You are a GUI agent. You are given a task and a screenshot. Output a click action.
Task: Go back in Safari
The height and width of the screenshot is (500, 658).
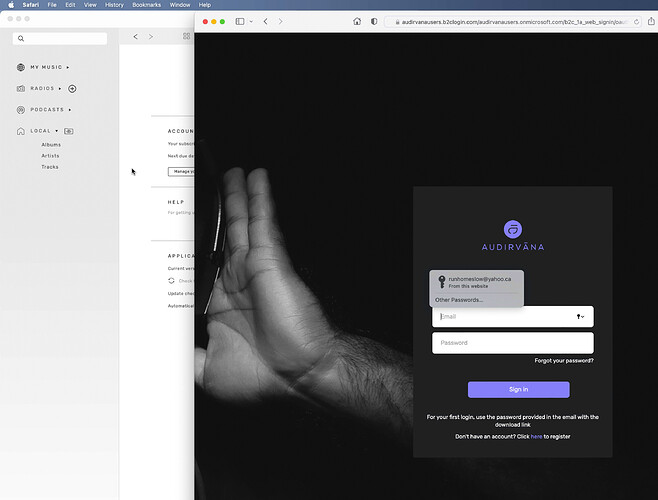pos(266,21)
